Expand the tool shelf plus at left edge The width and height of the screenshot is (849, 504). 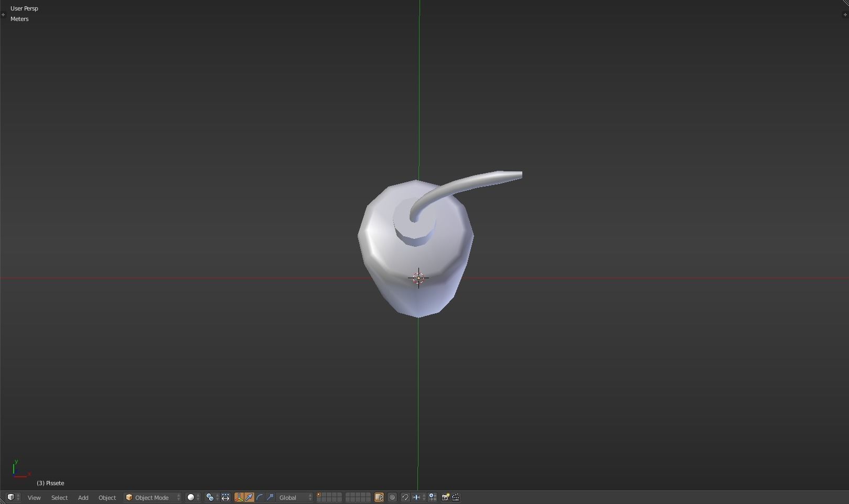3,14
